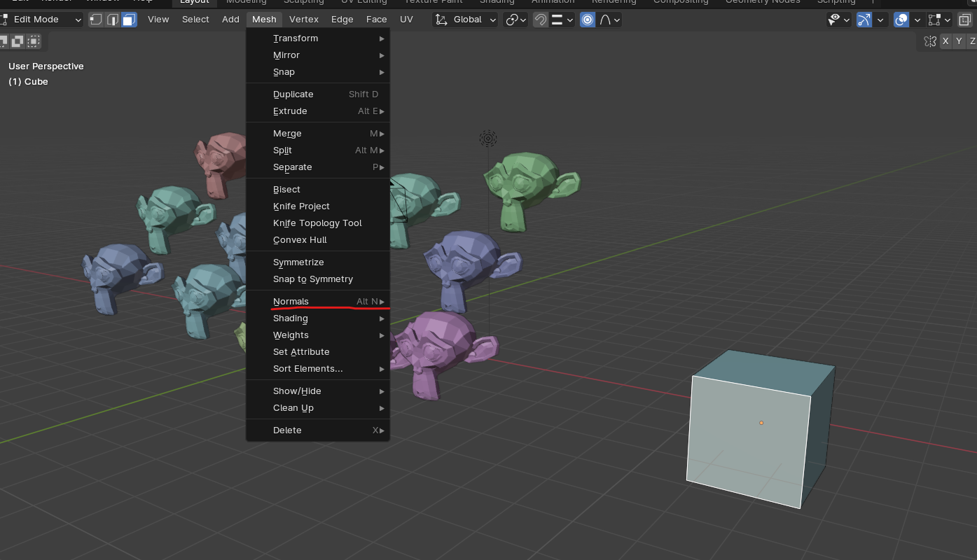
Task: Select face select mode icon
Action: pos(129,20)
